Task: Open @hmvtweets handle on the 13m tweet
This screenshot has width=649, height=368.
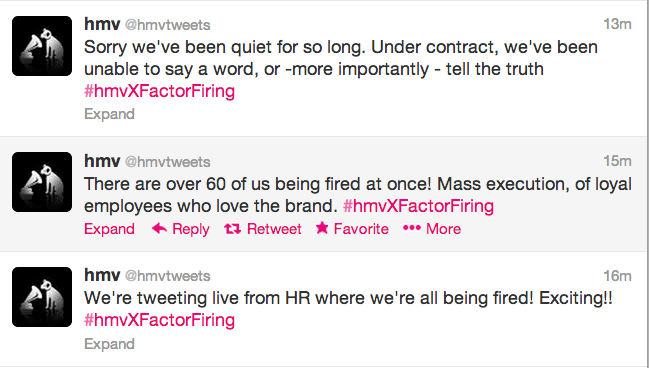Action: pyautogui.click(x=168, y=25)
